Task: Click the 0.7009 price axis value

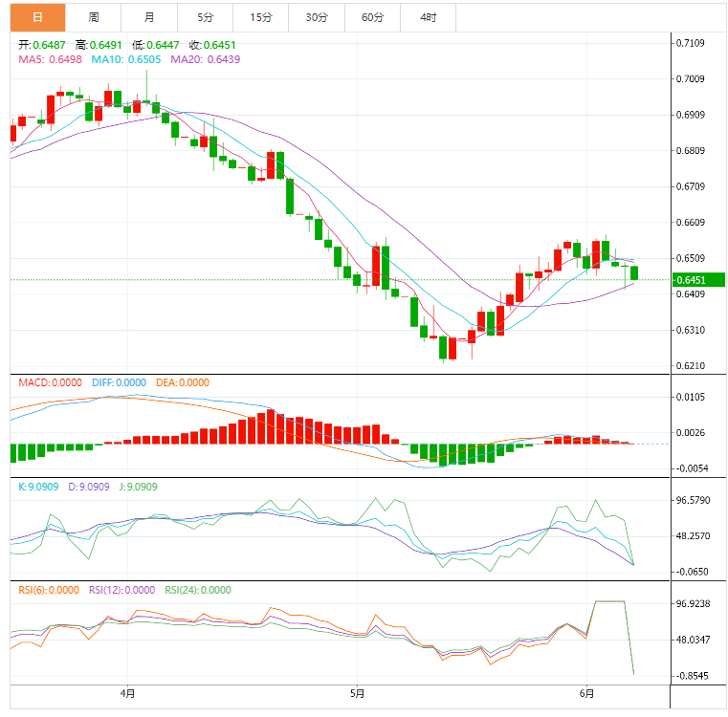Action: [690, 79]
